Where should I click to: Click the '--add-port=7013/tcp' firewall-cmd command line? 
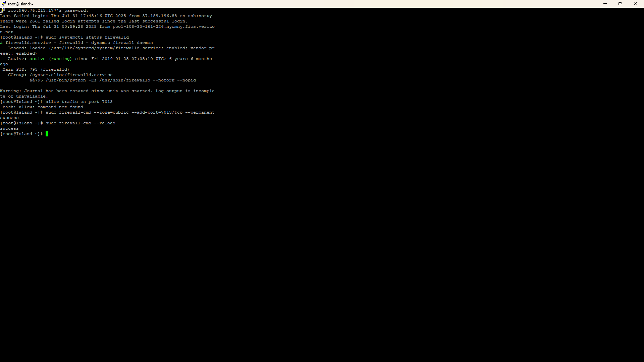[107, 112]
